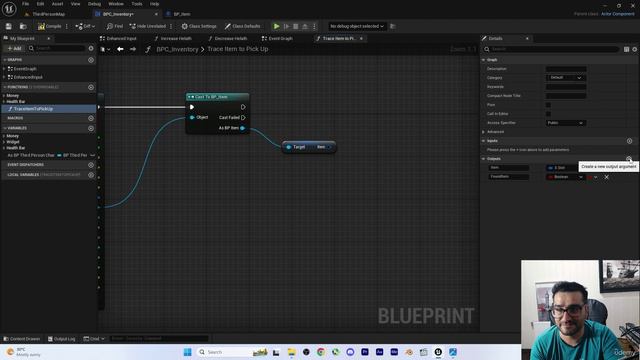640x360 pixels.
Task: Open the Category Default dropdown
Action: click(x=566, y=78)
